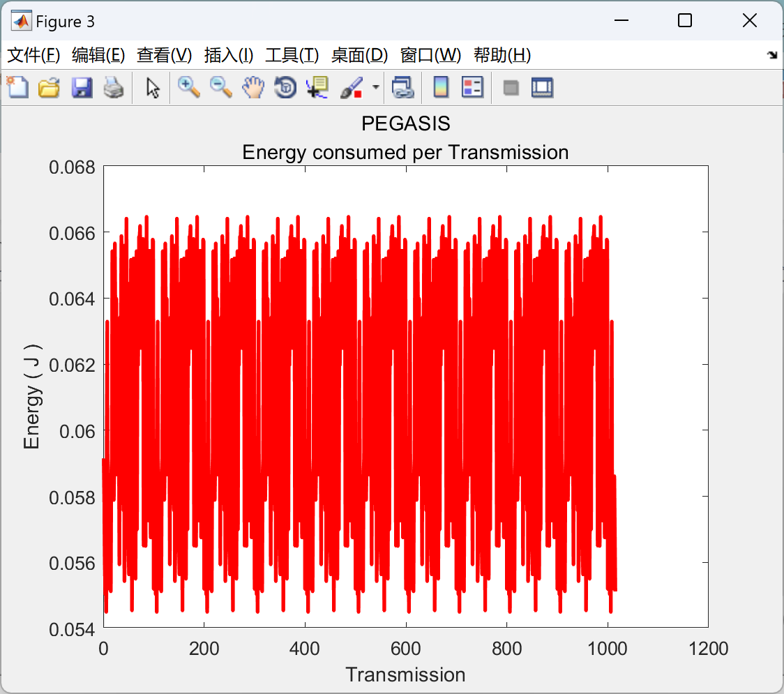The width and height of the screenshot is (784, 694).
Task: Minimize the Figure 3 window
Action: tap(621, 20)
